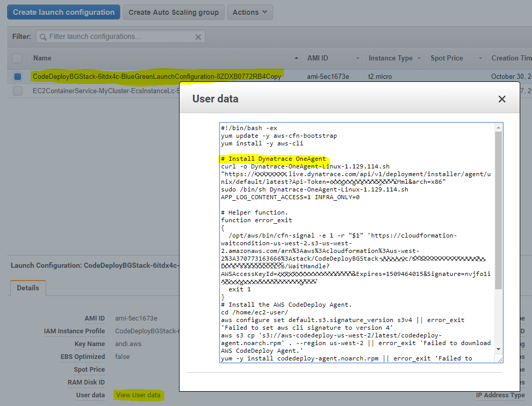Click the IP Address Type label

point(500,395)
